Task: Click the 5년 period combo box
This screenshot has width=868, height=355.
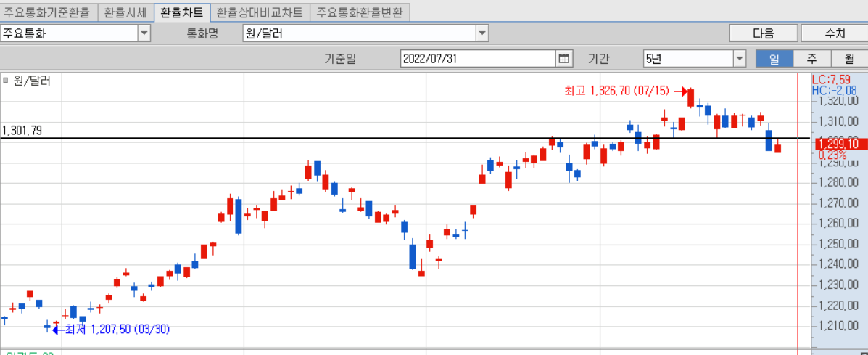Action: pos(688,58)
